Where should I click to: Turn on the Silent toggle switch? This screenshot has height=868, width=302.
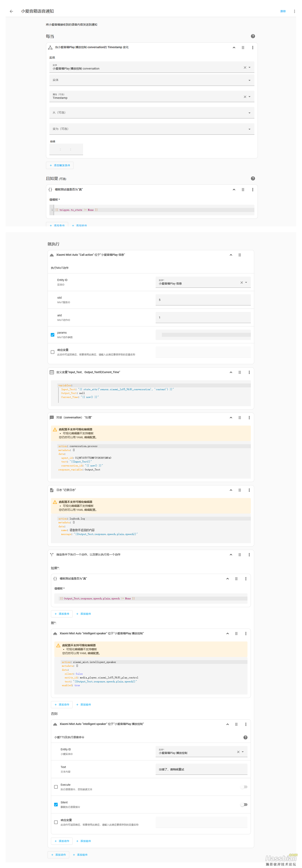(x=244, y=804)
